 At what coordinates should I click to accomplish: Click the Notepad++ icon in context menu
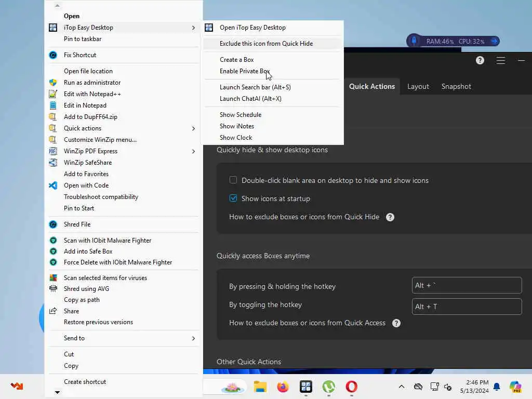point(54,94)
